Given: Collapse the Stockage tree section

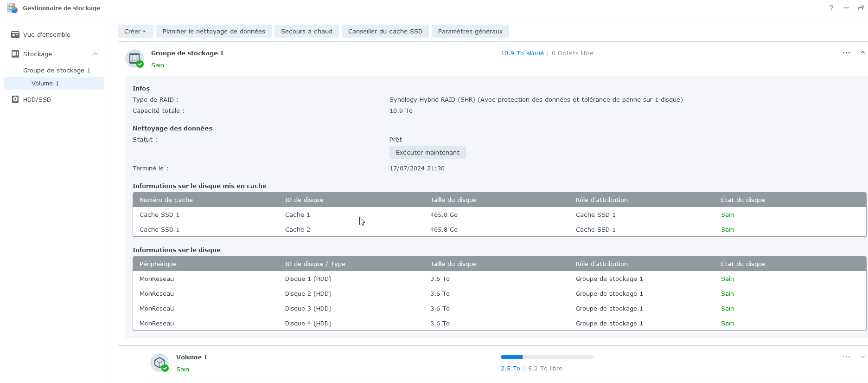Looking at the screenshot, I should point(95,54).
